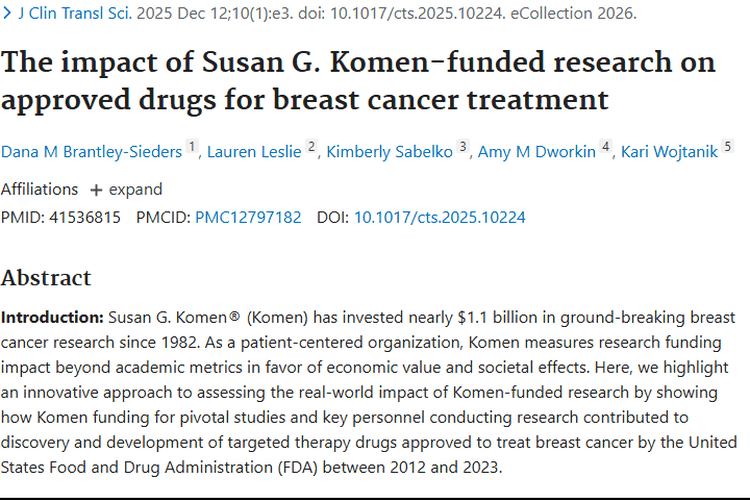
Task: Show affiliation superscript 5 after Kari Wojtanik
Action: pyautogui.click(x=728, y=148)
